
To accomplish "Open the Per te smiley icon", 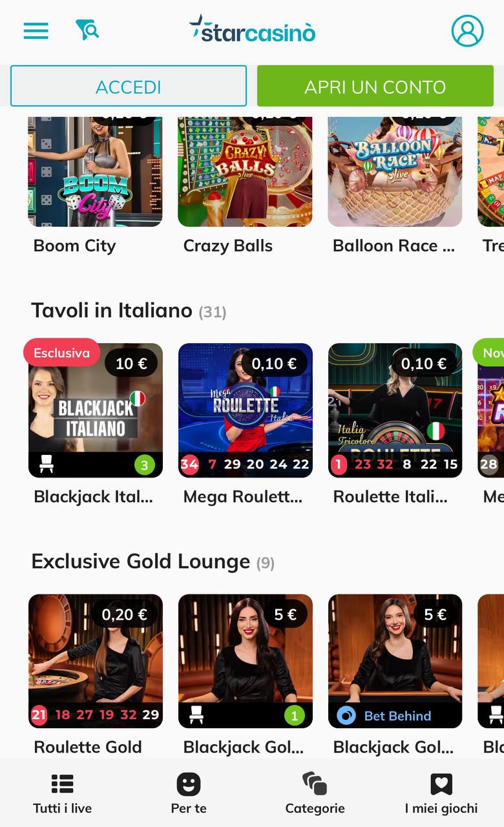I will pyautogui.click(x=189, y=784).
